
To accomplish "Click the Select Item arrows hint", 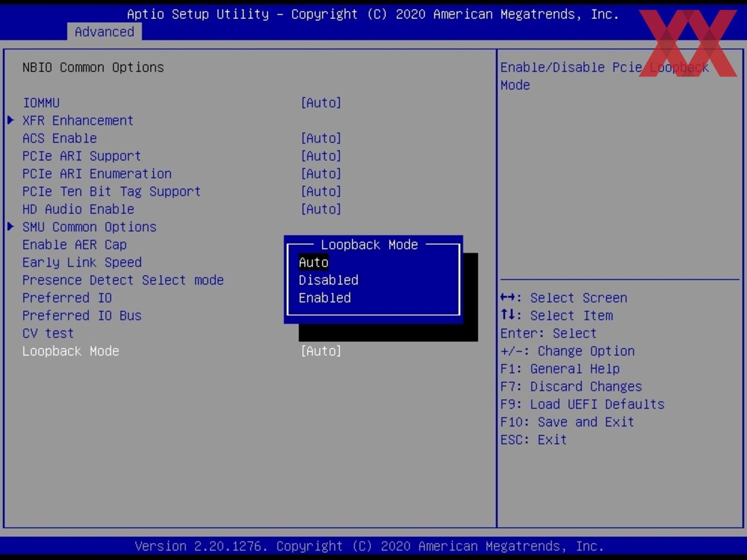I will (556, 315).
